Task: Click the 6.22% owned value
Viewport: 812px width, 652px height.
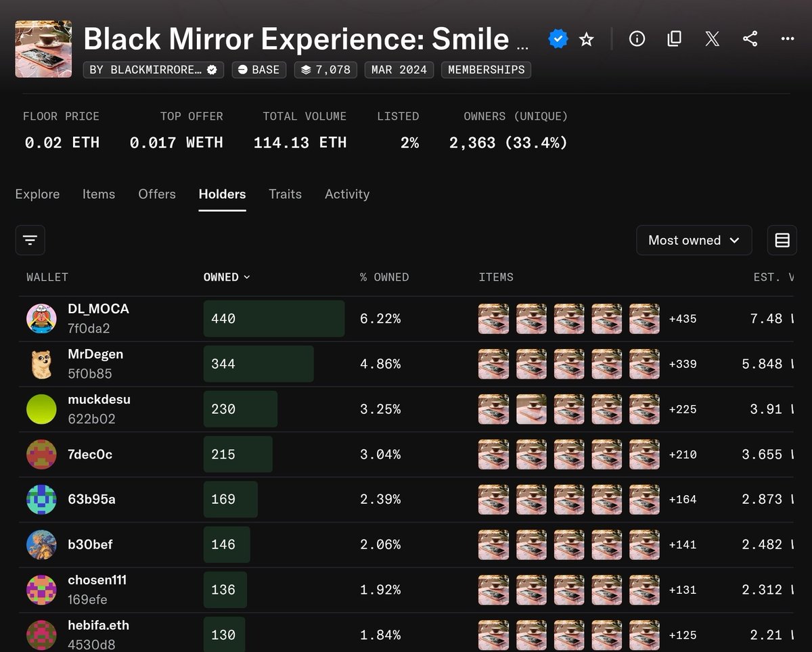Action: click(380, 319)
